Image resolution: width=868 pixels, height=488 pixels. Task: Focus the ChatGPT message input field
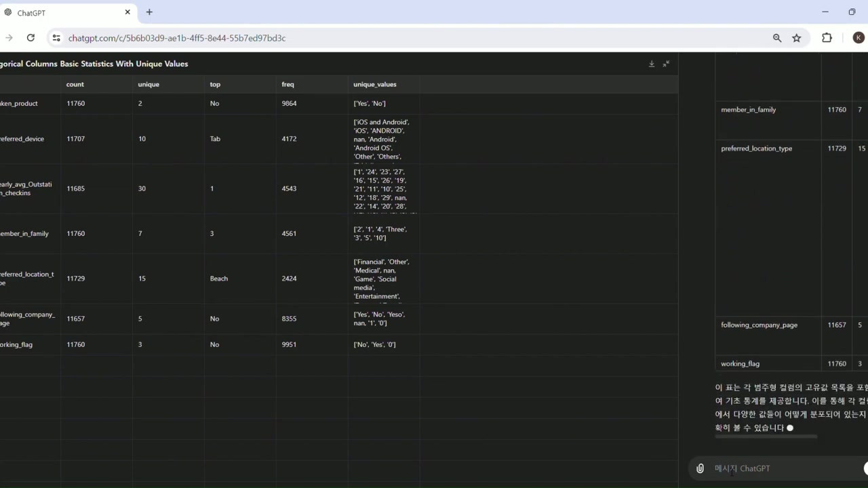(x=787, y=468)
